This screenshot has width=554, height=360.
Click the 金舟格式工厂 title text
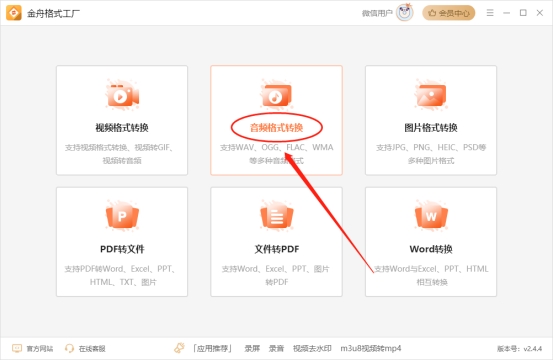[x=53, y=13]
